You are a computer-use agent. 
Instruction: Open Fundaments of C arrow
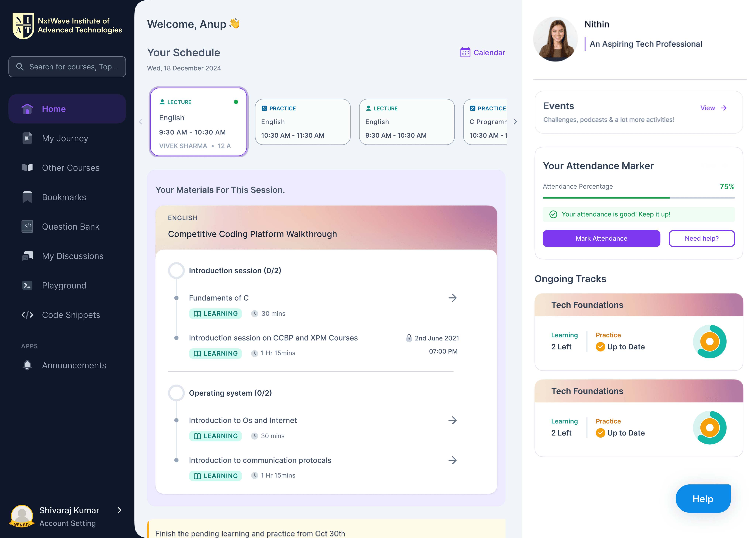pyautogui.click(x=452, y=298)
